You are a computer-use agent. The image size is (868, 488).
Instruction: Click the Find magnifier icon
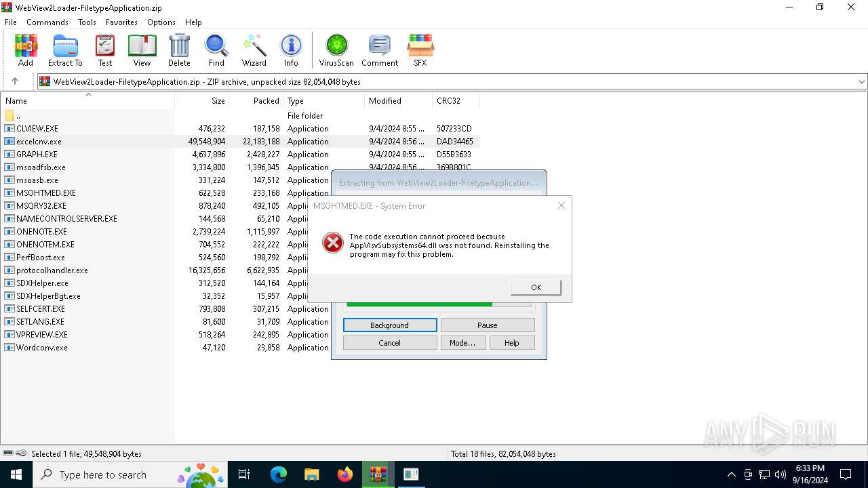[x=216, y=51]
